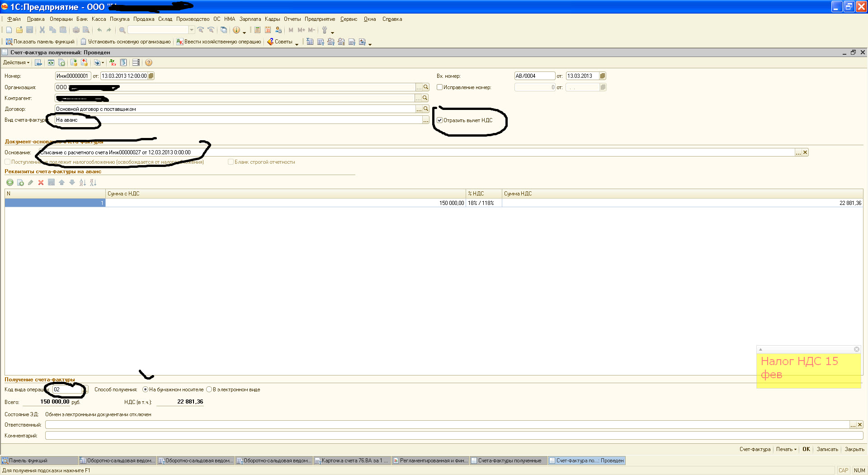Open the Покупка menu

[119, 19]
